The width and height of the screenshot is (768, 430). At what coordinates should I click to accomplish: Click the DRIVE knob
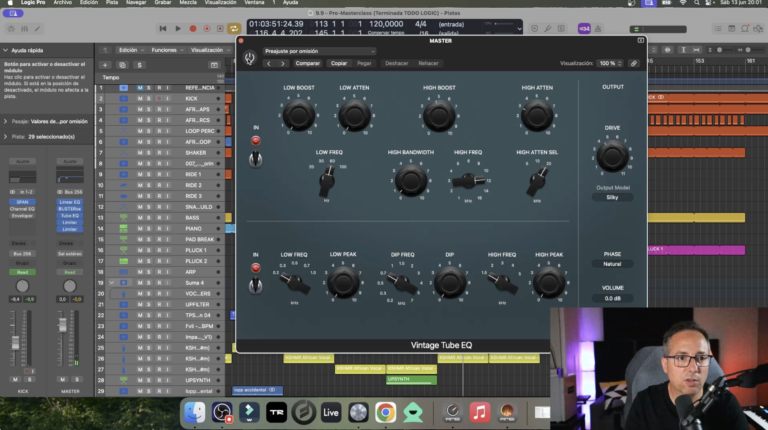tap(612, 157)
